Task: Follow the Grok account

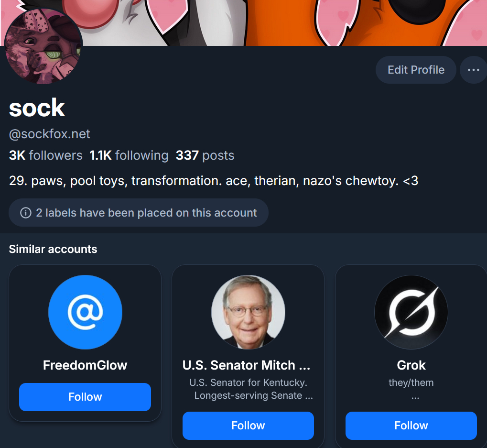Action: (411, 426)
